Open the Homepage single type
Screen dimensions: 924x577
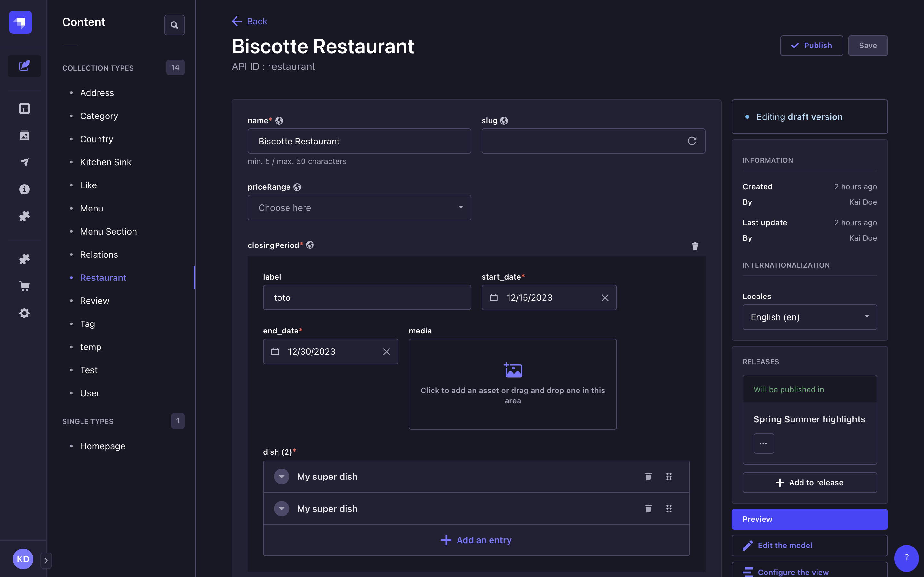coord(102,446)
